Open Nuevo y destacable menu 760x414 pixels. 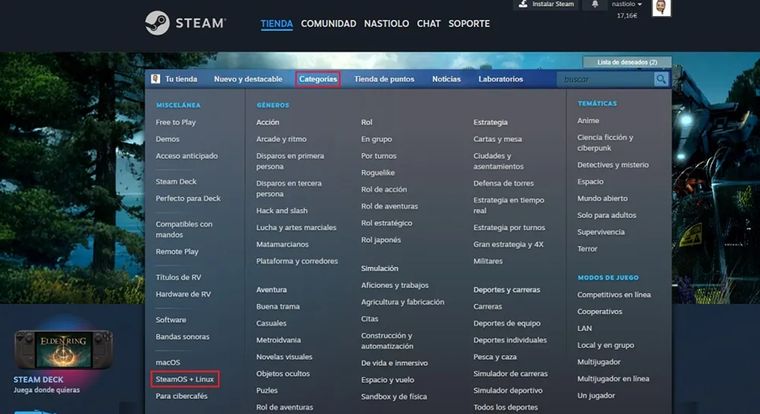[x=247, y=79]
